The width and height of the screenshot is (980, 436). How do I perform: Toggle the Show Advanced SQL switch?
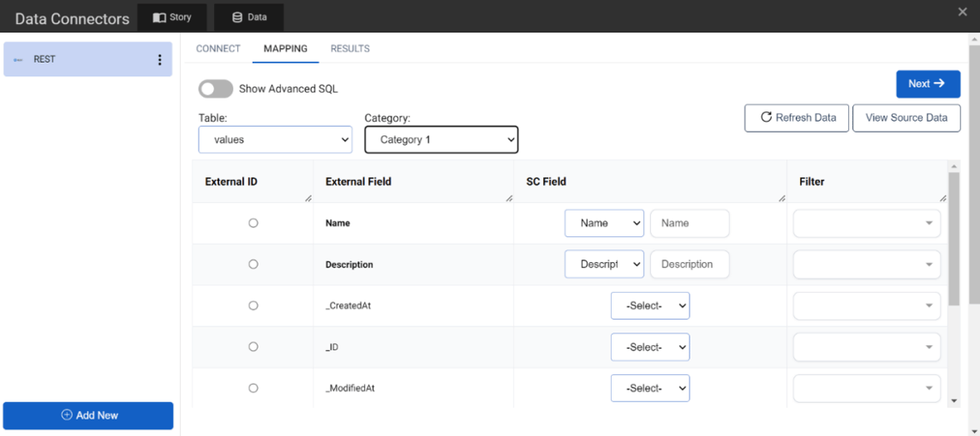[216, 89]
